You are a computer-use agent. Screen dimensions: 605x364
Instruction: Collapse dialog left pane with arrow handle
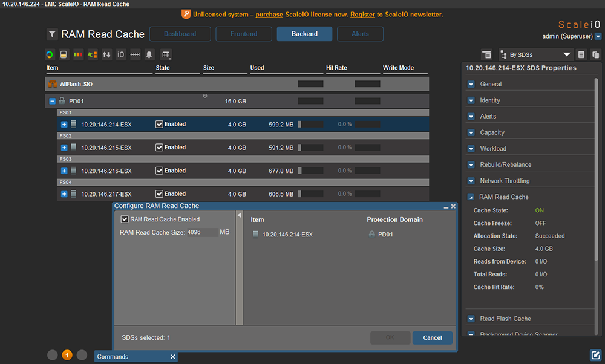[239, 215]
